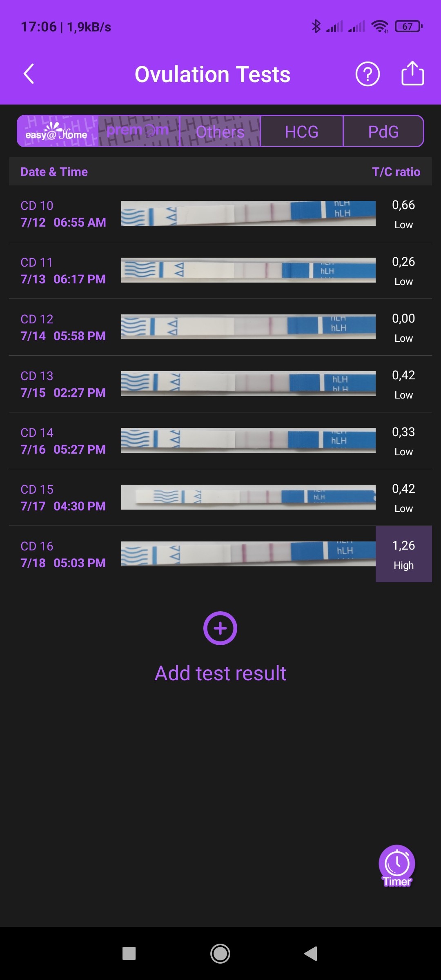Screen dimensions: 441x980
Task: Open the CD 10 test strip image
Action: 248,213
